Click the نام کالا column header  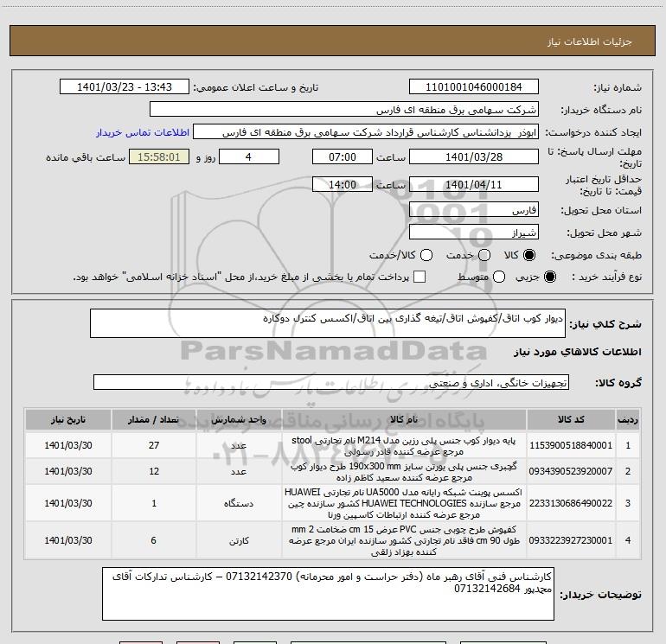(x=404, y=419)
